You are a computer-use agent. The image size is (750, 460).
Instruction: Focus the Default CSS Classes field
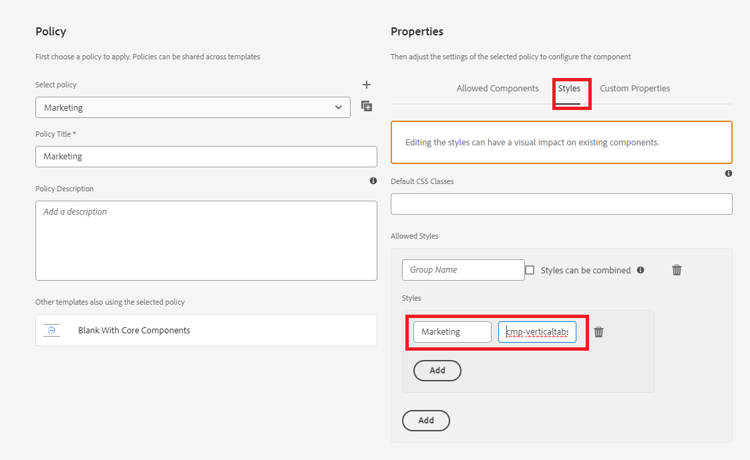click(x=561, y=203)
